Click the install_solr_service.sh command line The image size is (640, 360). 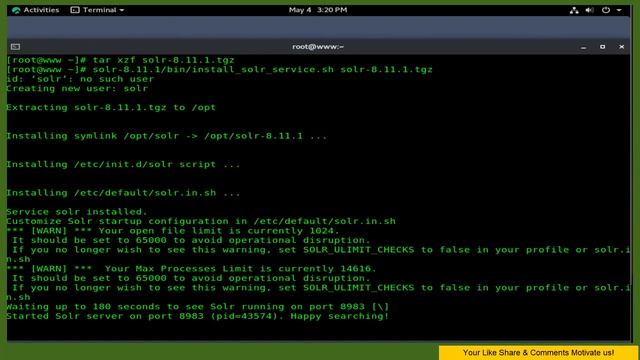220,69
